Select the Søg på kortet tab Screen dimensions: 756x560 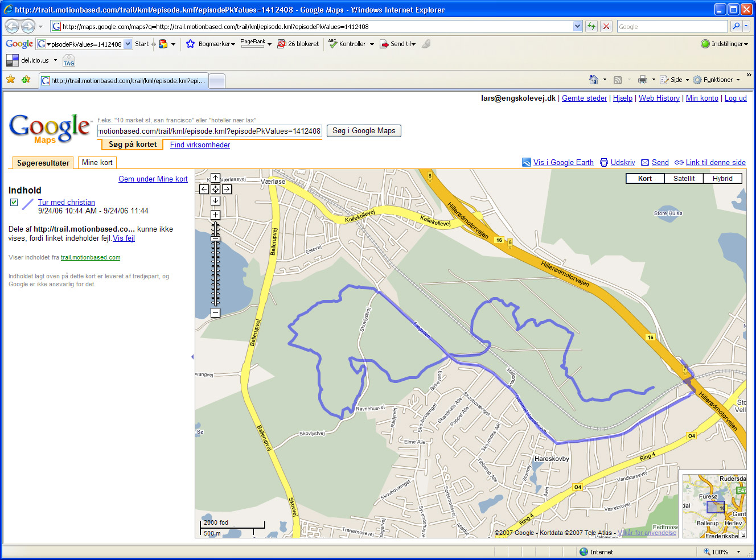click(x=133, y=145)
